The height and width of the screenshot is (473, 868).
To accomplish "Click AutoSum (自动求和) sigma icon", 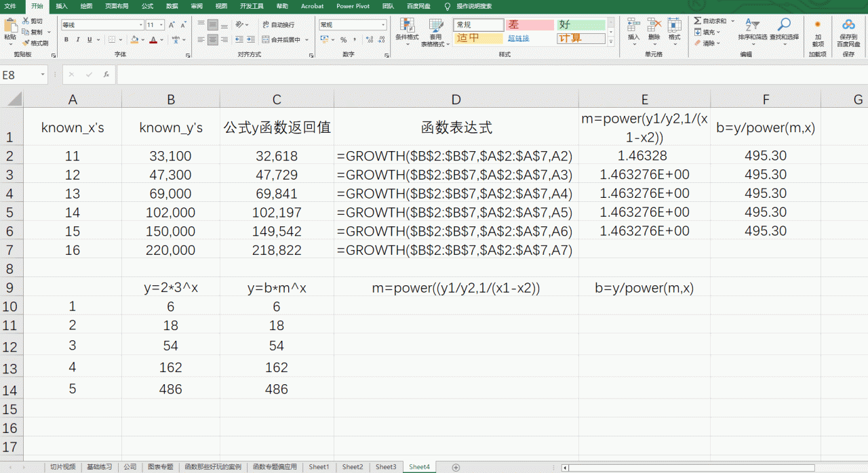I will 697,21.
